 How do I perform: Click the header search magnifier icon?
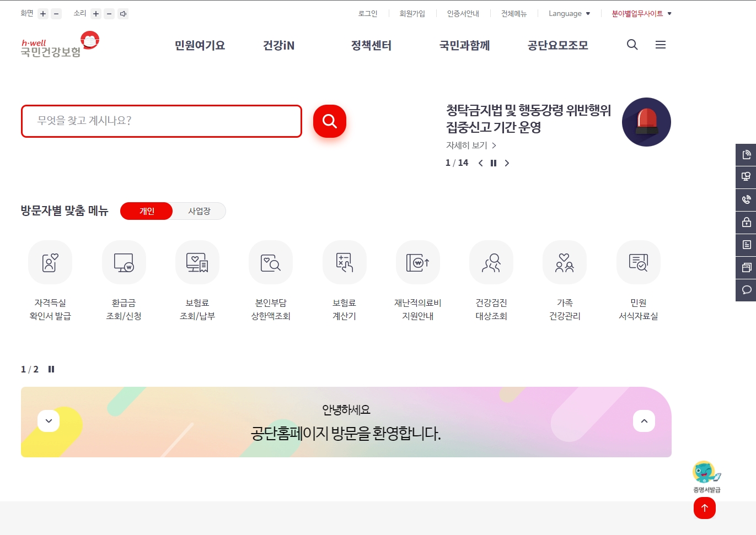tap(632, 45)
